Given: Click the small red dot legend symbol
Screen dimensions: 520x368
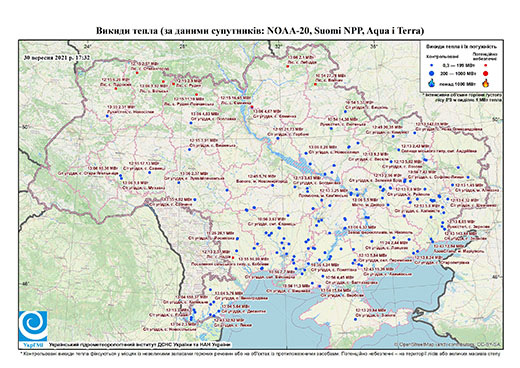Looking at the screenshot, I should [x=485, y=65].
